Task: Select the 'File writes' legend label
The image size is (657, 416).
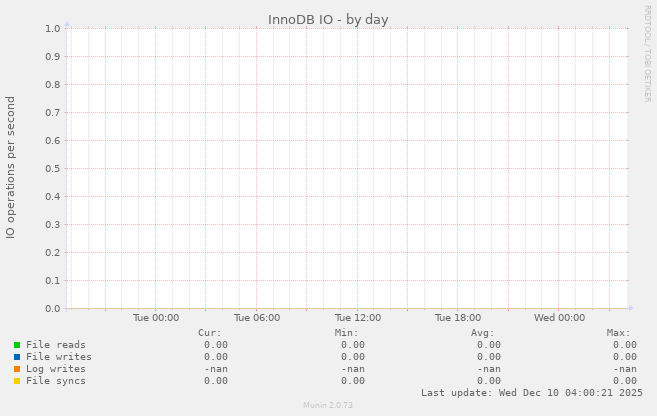Action: coord(59,357)
